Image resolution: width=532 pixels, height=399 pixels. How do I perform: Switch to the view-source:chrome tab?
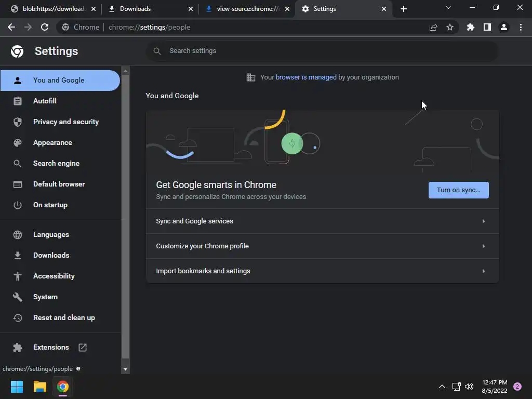248,9
